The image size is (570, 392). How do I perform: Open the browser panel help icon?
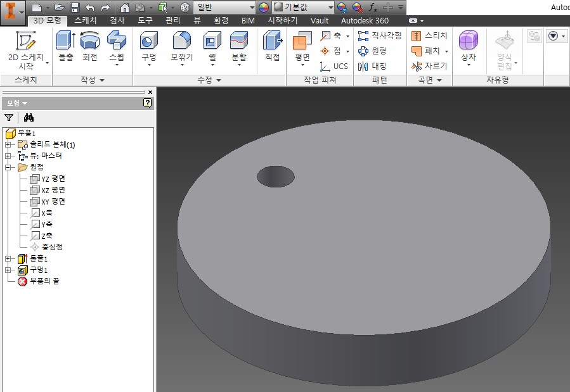pos(147,103)
